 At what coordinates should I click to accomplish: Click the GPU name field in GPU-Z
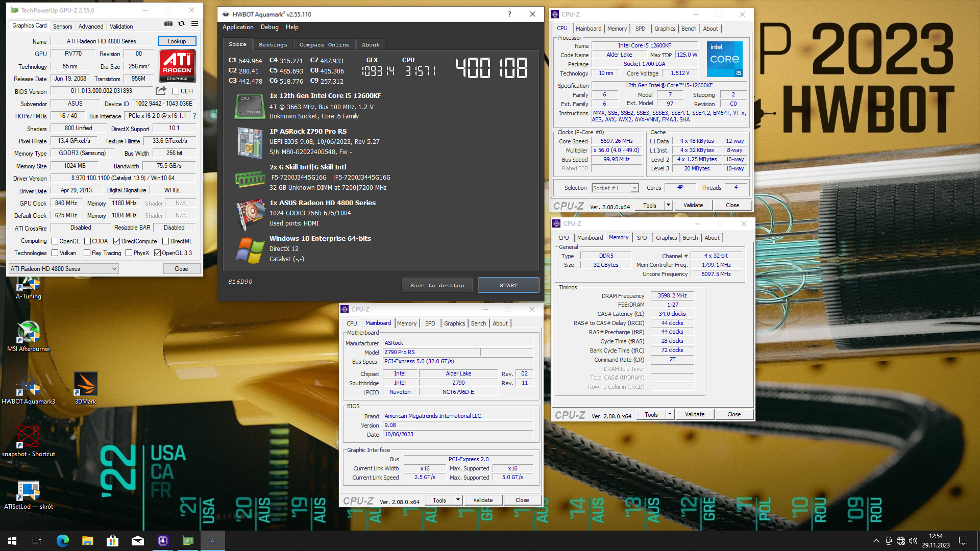pyautogui.click(x=101, y=41)
